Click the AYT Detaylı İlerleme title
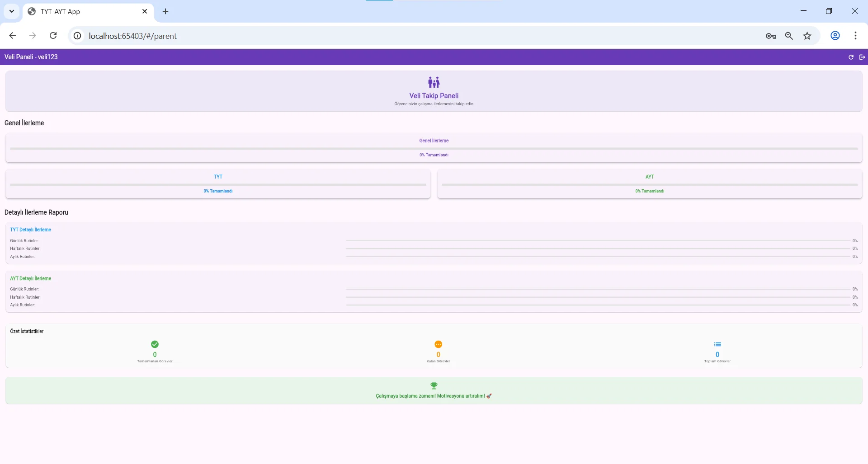This screenshot has width=868, height=464. tap(31, 278)
